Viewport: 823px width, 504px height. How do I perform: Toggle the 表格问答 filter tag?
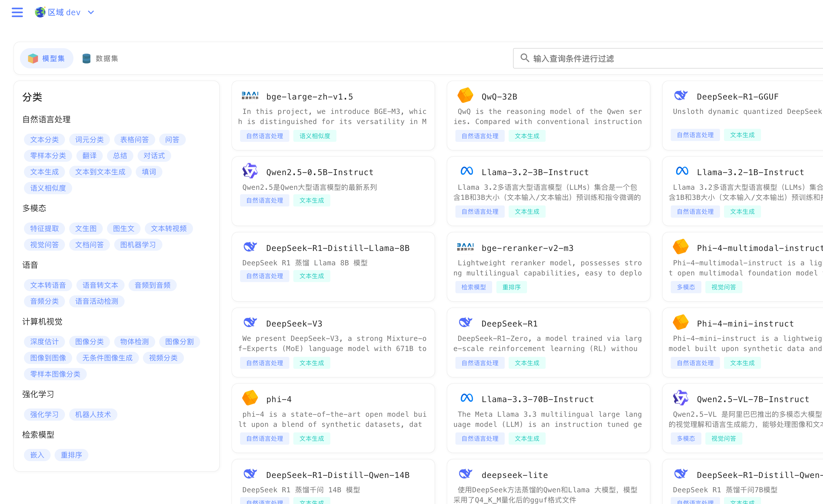(x=135, y=140)
